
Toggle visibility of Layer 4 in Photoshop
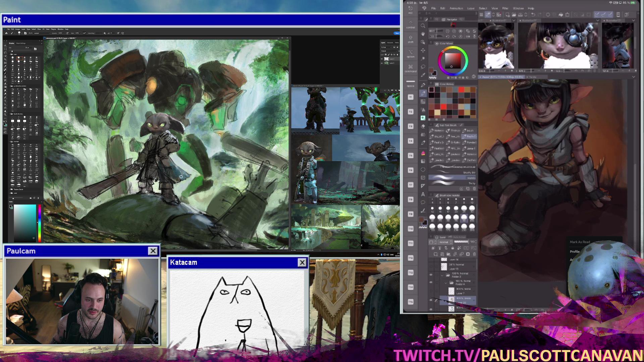(x=382, y=59)
